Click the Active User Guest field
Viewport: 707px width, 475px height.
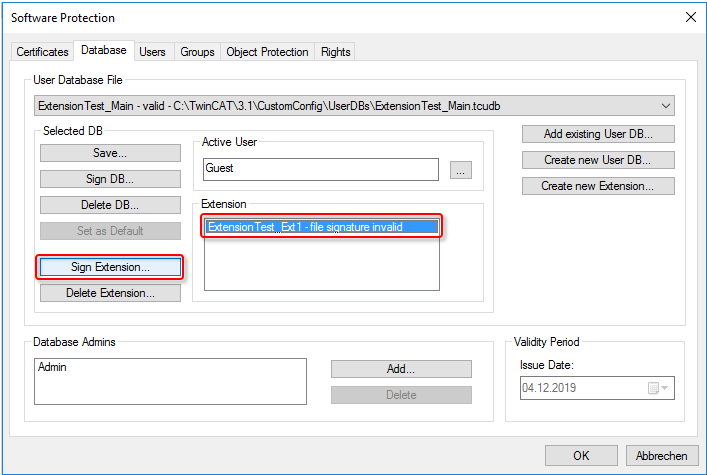pyautogui.click(x=321, y=169)
